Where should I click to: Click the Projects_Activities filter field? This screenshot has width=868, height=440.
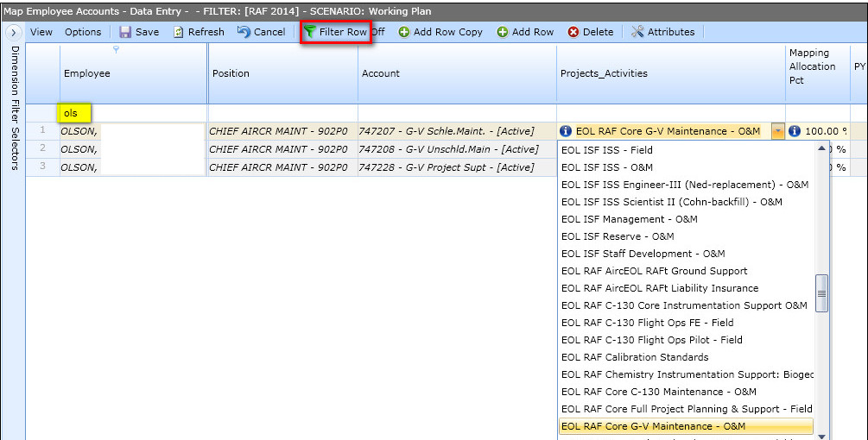point(671,113)
